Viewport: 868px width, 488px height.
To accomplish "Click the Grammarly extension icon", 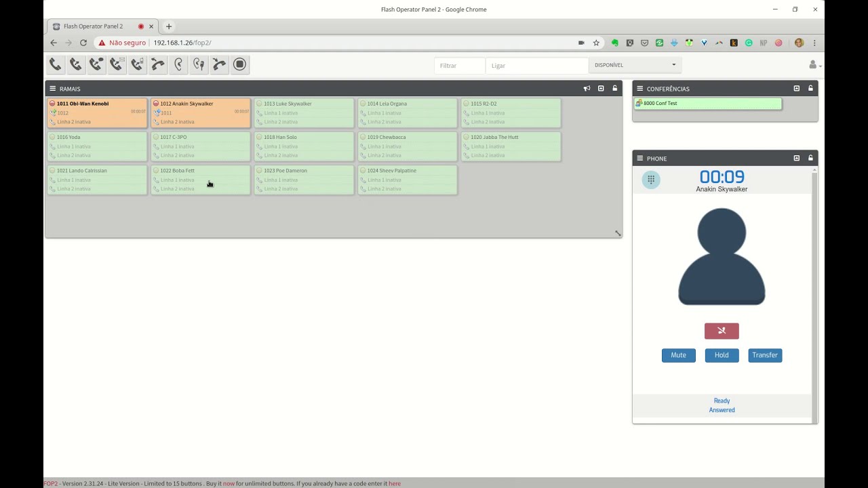I will pyautogui.click(x=749, y=43).
